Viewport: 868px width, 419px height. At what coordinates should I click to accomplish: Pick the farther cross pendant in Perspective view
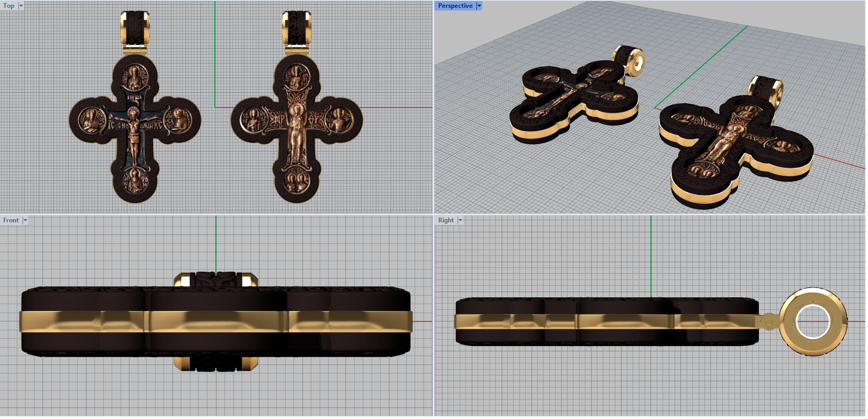pos(575,98)
